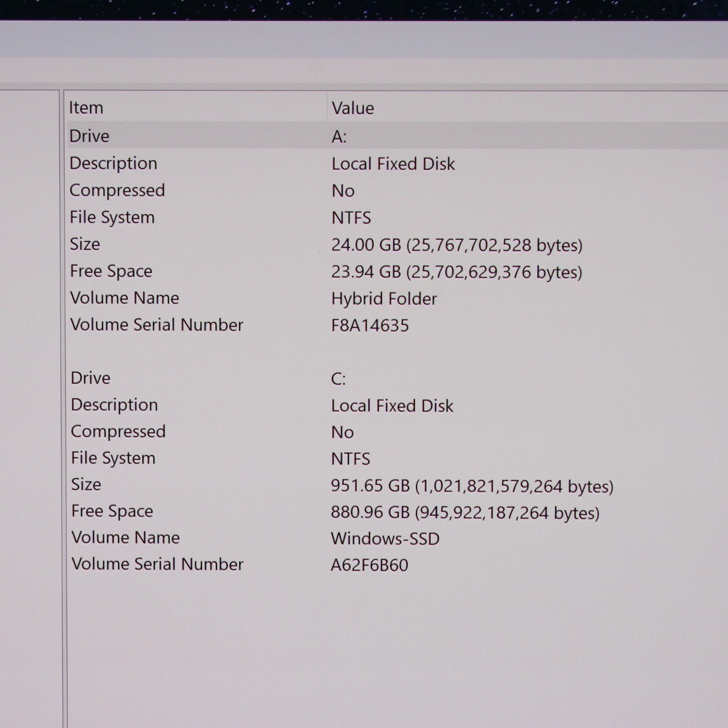Viewport: 728px width, 728px height.
Task: Click the 951.65 GB Size value
Action: click(472, 486)
